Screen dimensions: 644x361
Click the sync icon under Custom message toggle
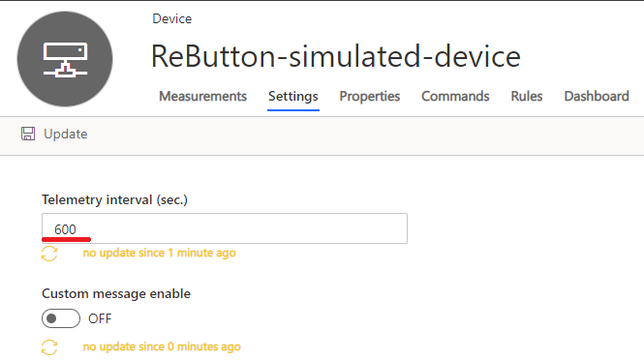pyautogui.click(x=49, y=347)
